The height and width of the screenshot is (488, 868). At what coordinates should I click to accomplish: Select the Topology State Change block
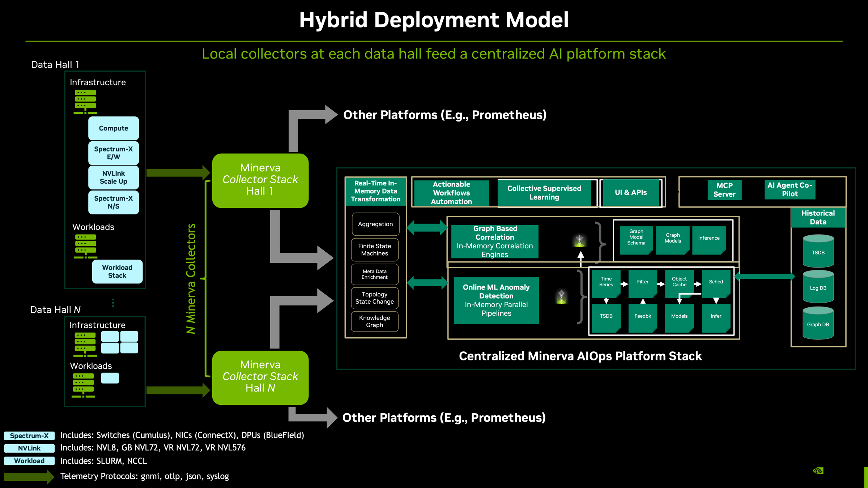click(x=375, y=298)
